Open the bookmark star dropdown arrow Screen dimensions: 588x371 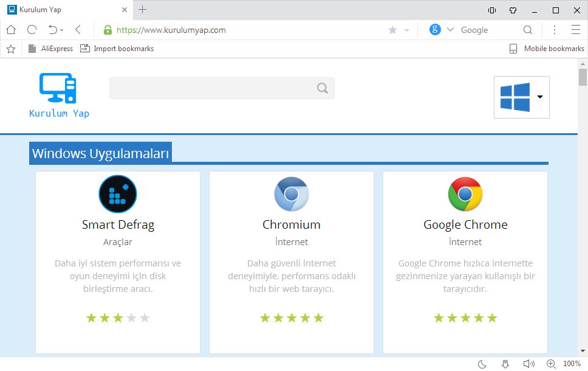(x=406, y=30)
